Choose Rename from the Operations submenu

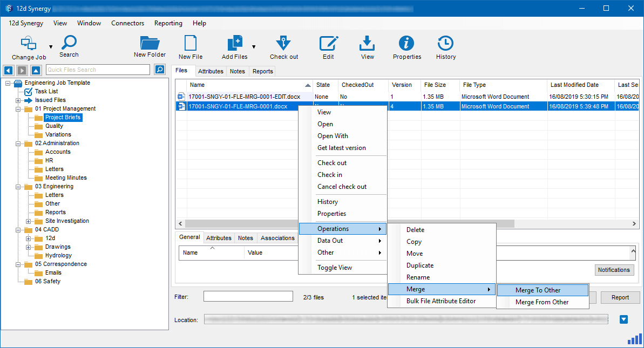418,277
